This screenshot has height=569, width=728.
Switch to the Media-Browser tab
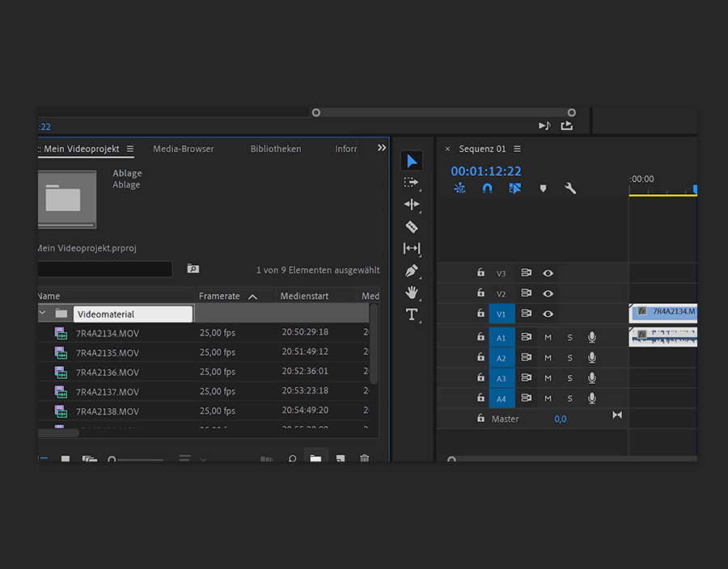[184, 149]
